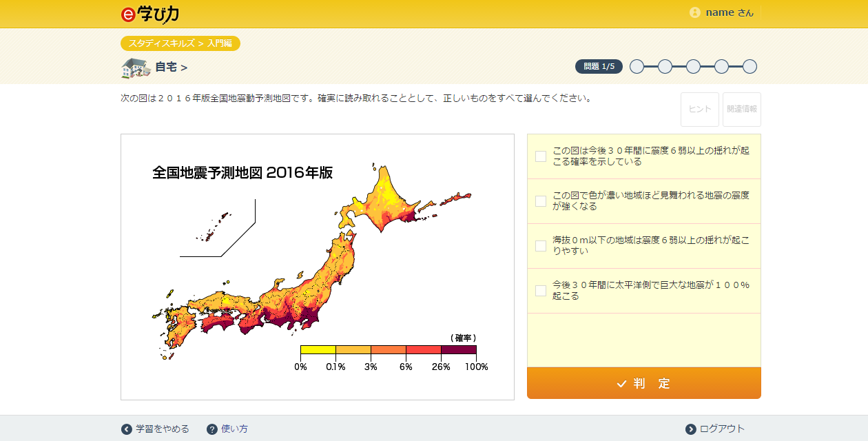This screenshot has height=441, width=868.
Task: Click the back arrow icon beside 学習をやめる
Action: point(127,429)
